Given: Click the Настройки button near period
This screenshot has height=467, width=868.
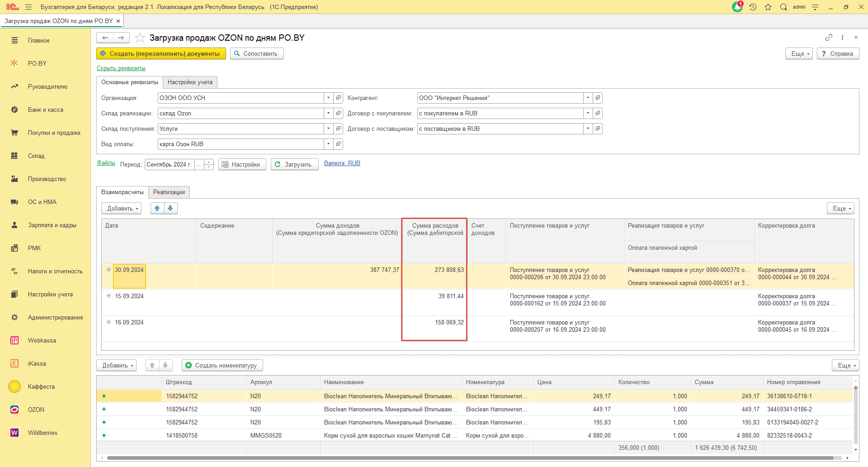Looking at the screenshot, I should (242, 164).
